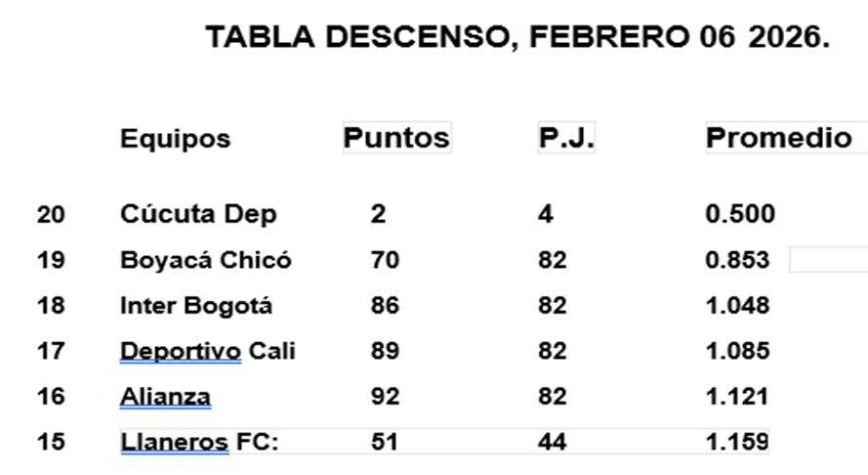Click the underlined Deportivo Cali text

tap(207, 350)
